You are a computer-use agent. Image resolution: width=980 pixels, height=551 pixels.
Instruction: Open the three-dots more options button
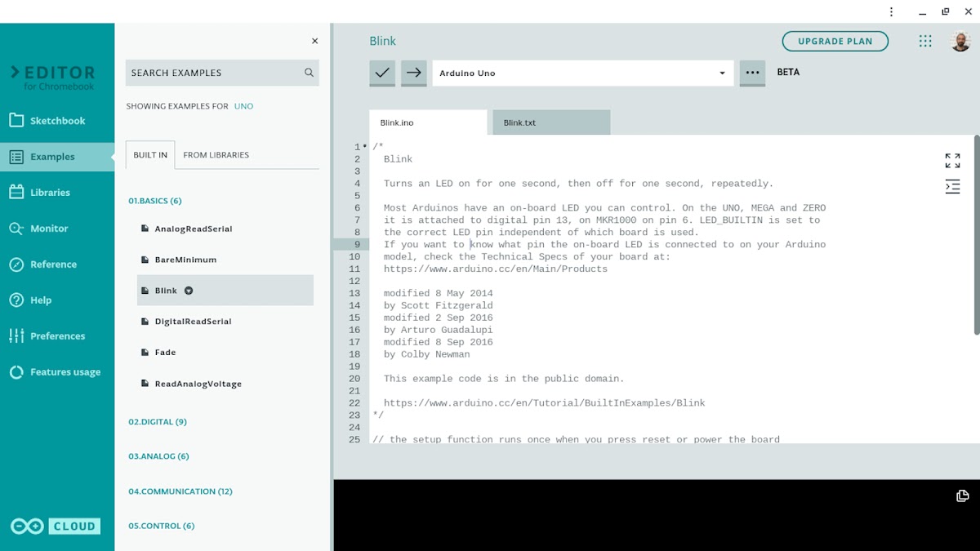coord(752,73)
